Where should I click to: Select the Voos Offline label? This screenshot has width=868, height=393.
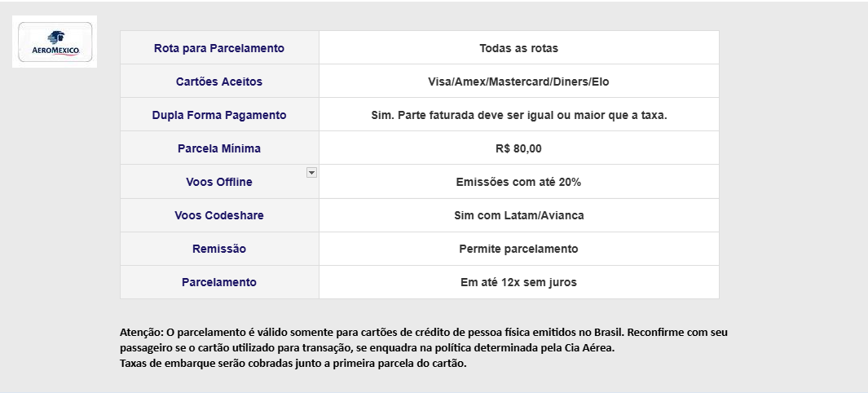pyautogui.click(x=219, y=182)
